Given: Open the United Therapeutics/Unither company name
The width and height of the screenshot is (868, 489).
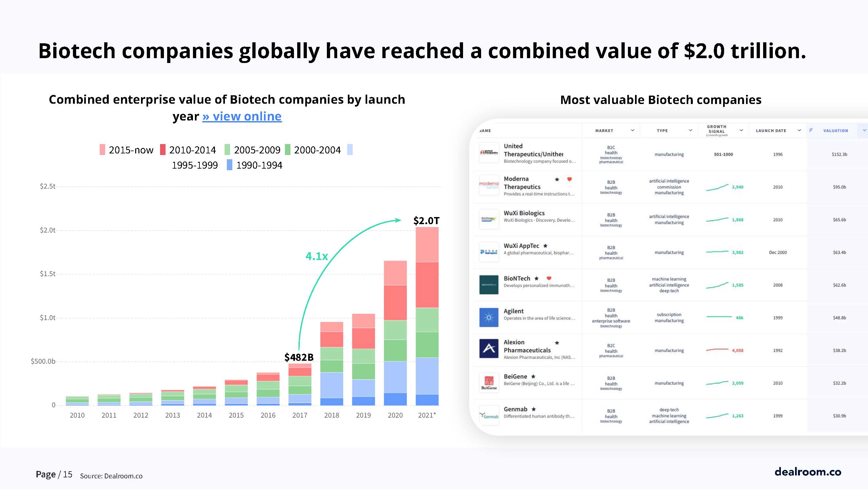Looking at the screenshot, I should point(533,150).
